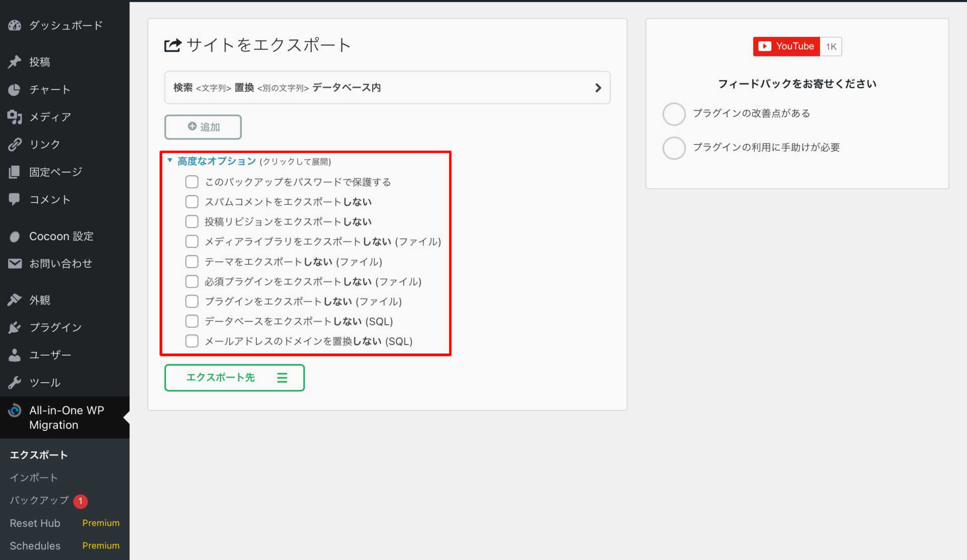Screen dimensions: 967x560
Task: Click the pushpin icon beside 投稿
Action: 15,62
